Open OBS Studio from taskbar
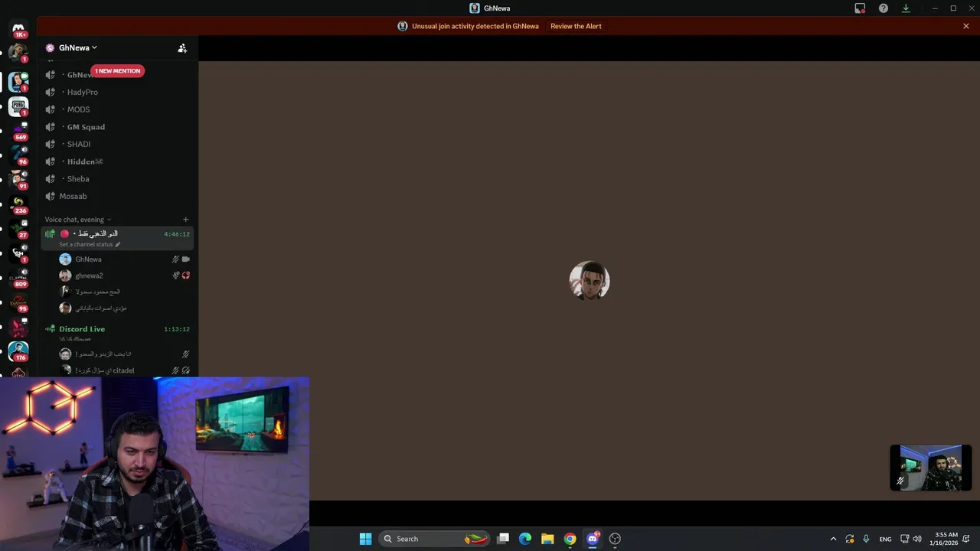980x551 pixels. pyautogui.click(x=615, y=539)
